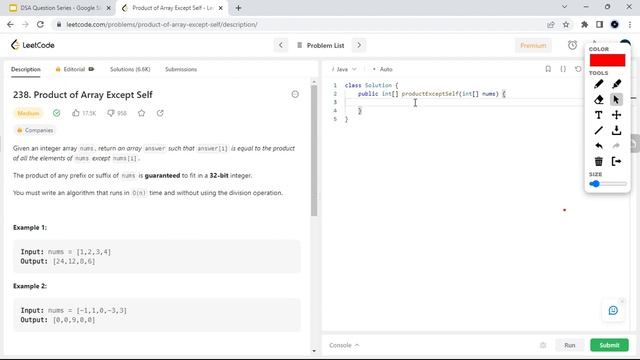640x360 pixels.
Task: Open the Java language dropdown
Action: [x=344, y=69]
